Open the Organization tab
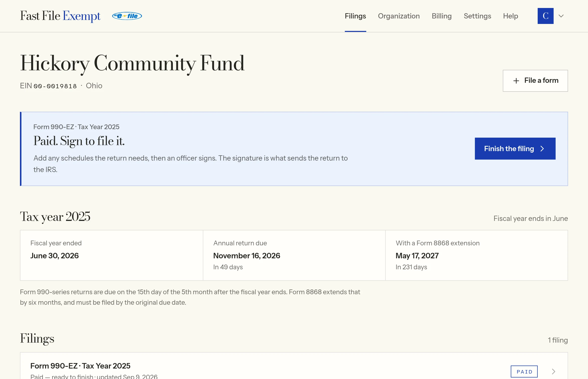The image size is (588, 379). [399, 16]
